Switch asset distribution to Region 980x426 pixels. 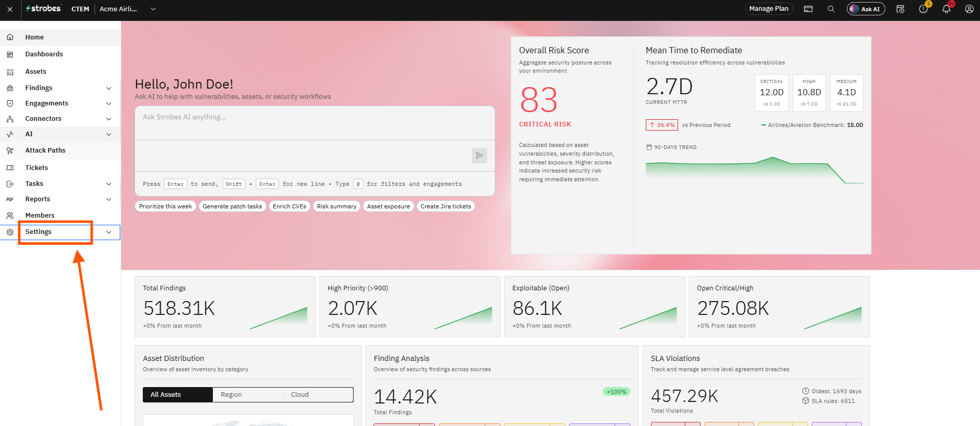click(248, 395)
